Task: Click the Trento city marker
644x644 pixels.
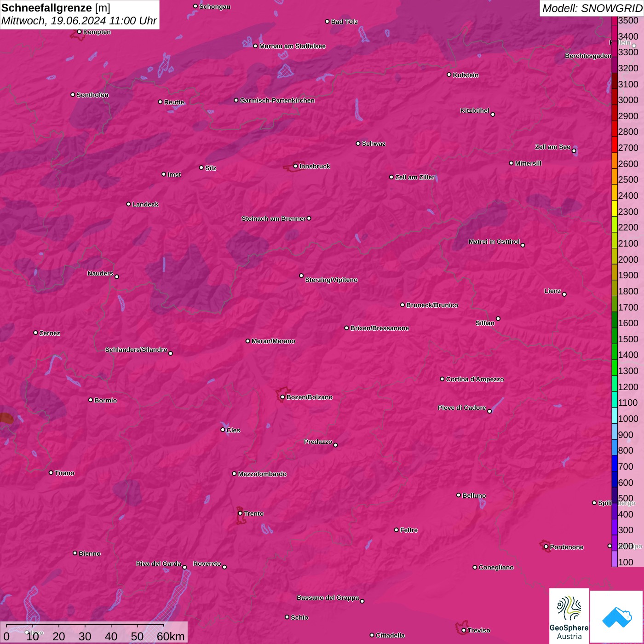Action: click(x=240, y=513)
